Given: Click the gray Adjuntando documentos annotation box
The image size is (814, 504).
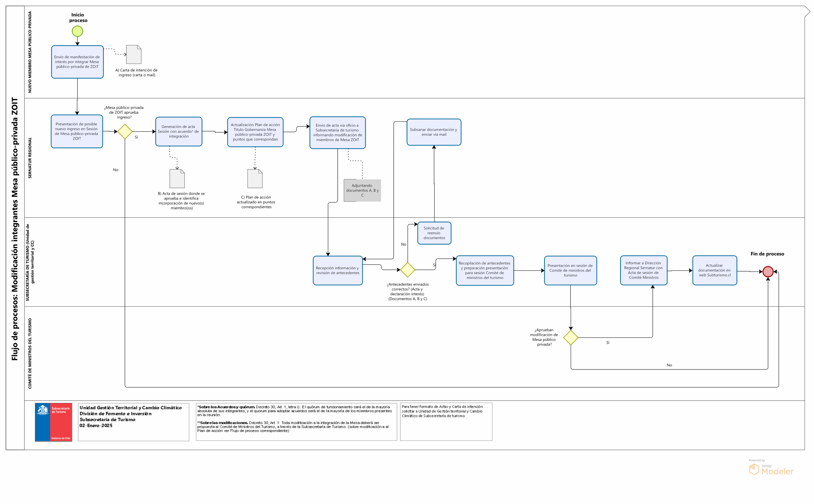Looking at the screenshot, I should (362, 190).
